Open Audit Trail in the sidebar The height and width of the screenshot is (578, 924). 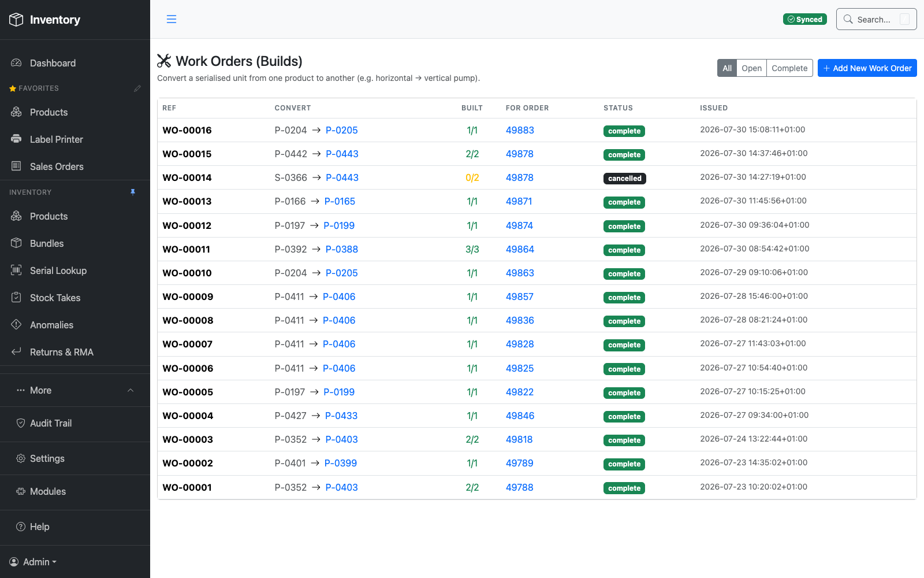[x=75, y=423]
